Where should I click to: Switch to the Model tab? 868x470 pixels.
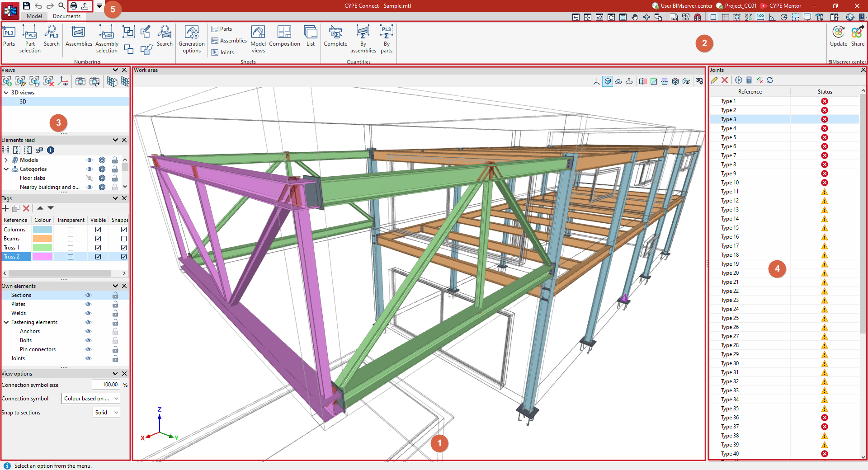coord(34,16)
